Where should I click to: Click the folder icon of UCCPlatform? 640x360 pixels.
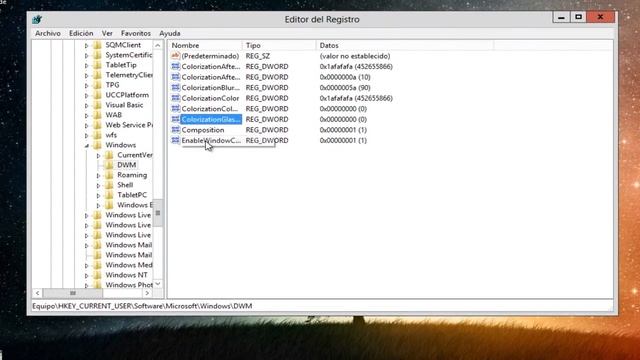pyautogui.click(x=98, y=95)
